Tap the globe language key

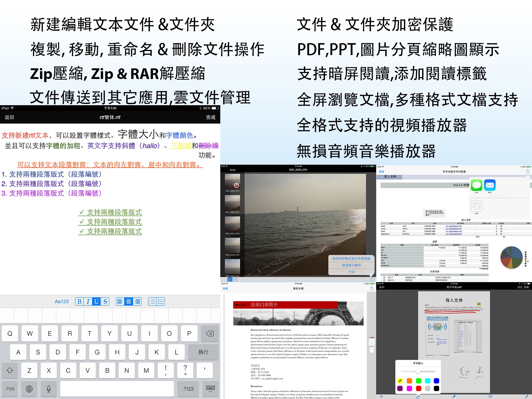(x=29, y=389)
